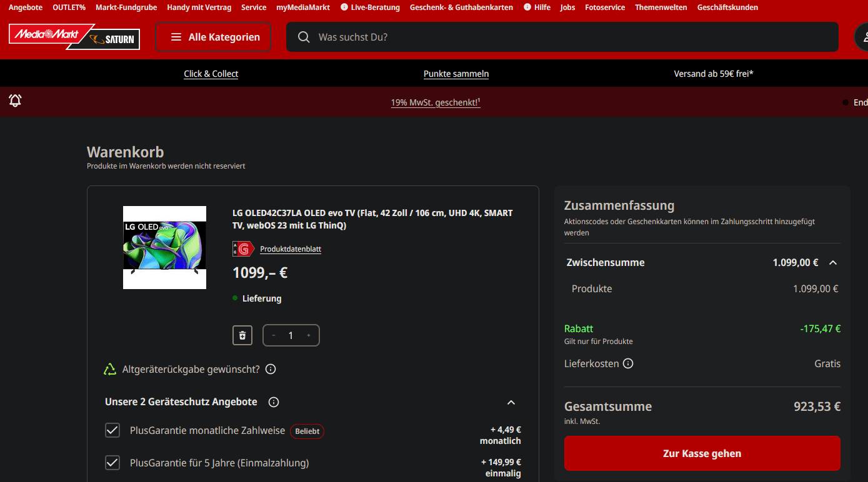Follow the Click & Collect link
Viewport: 868px width, 482px height.
(211, 74)
